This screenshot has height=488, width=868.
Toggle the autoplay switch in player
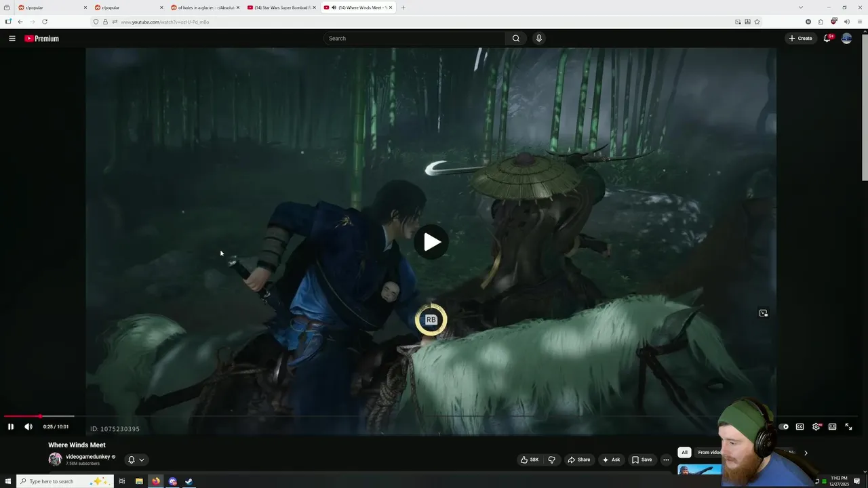click(x=783, y=426)
